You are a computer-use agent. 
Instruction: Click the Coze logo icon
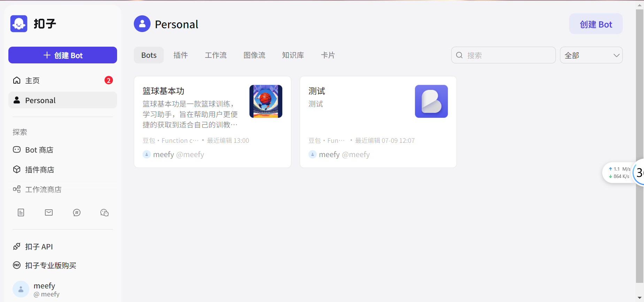[19, 24]
